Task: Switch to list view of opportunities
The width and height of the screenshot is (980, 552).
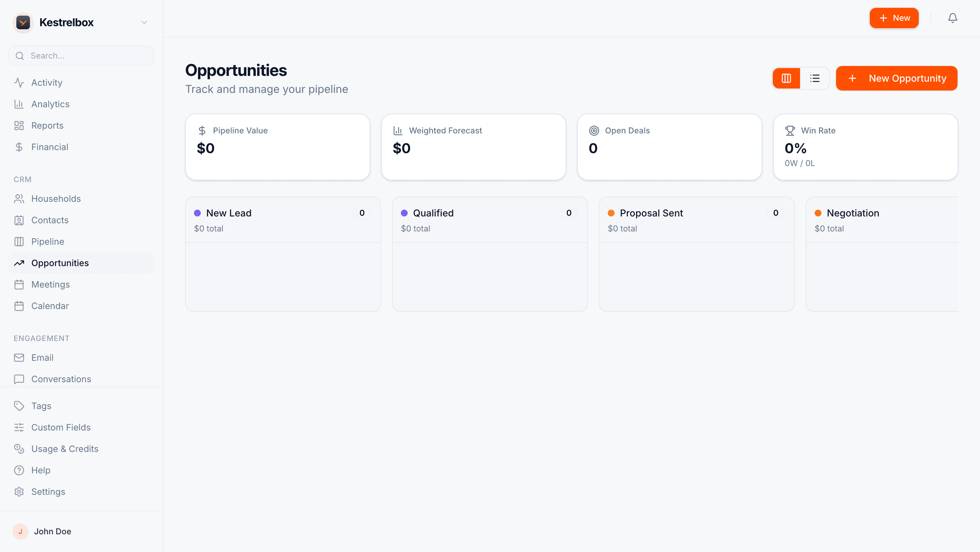Action: pyautogui.click(x=815, y=78)
